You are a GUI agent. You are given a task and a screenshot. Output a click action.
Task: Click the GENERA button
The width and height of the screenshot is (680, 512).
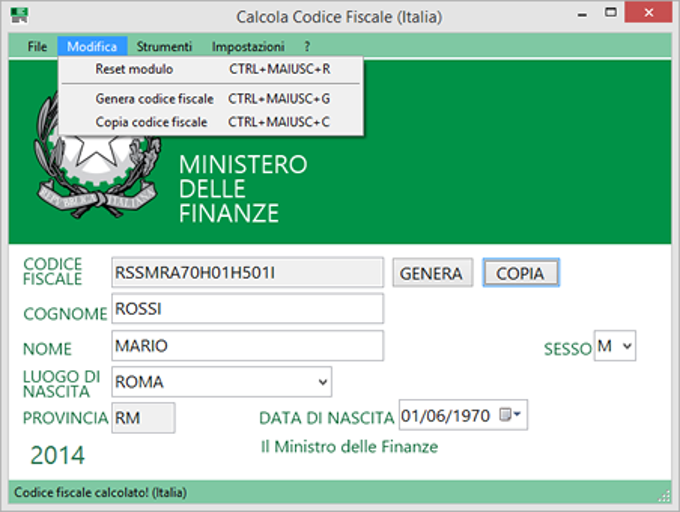432,273
